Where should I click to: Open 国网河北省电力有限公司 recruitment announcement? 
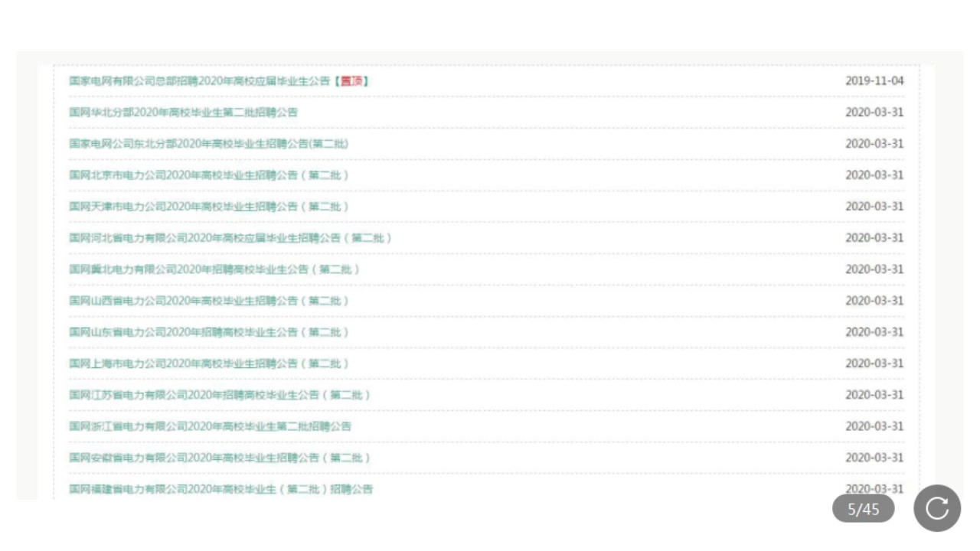(230, 238)
